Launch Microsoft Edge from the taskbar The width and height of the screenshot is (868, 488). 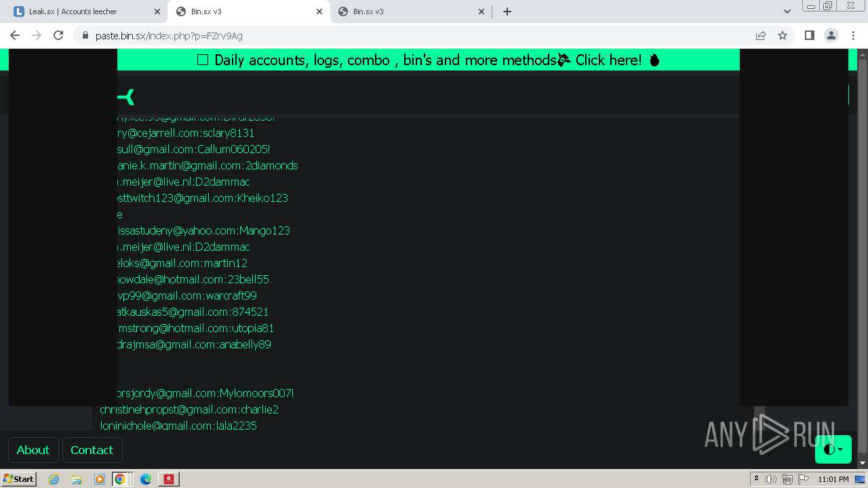pos(146,479)
